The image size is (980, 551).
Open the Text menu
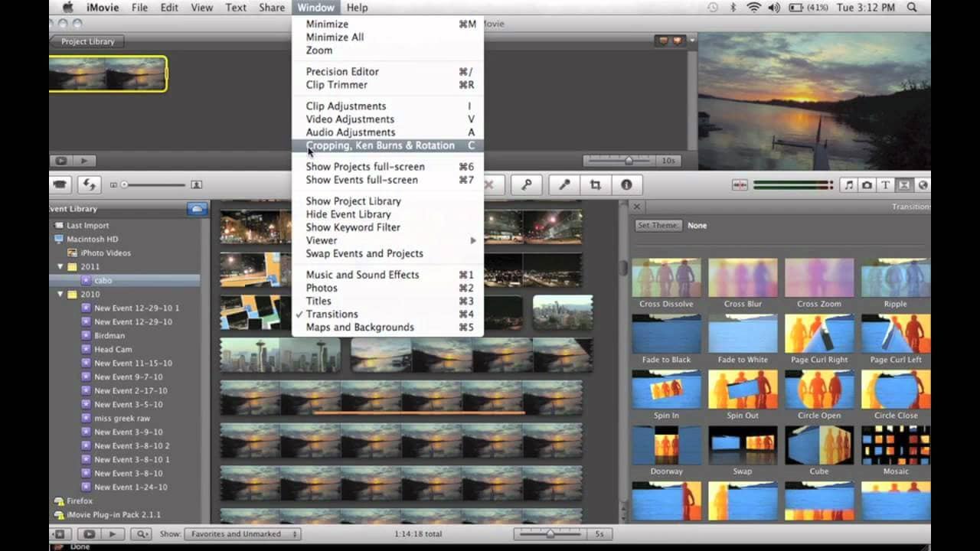click(x=236, y=8)
